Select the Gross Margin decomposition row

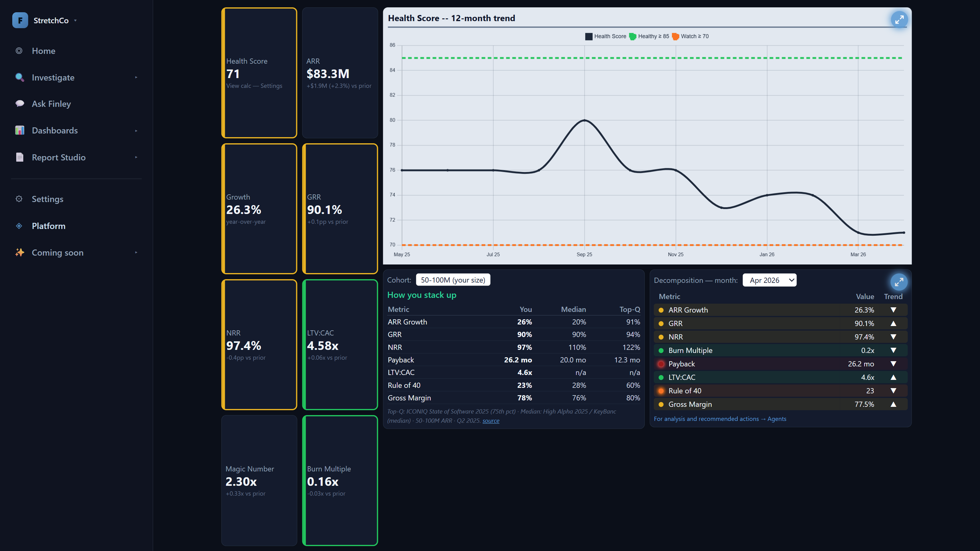pyautogui.click(x=781, y=404)
